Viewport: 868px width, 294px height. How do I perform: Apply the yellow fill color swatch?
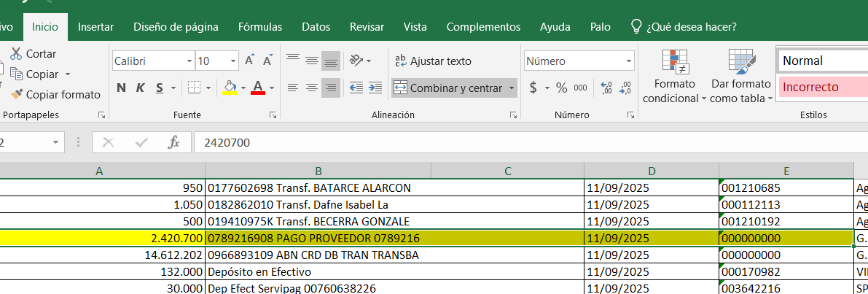point(230,88)
